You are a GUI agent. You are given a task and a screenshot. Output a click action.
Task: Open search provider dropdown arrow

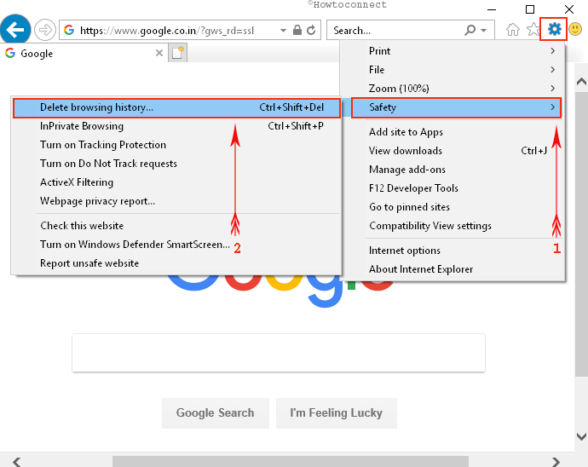(484, 30)
